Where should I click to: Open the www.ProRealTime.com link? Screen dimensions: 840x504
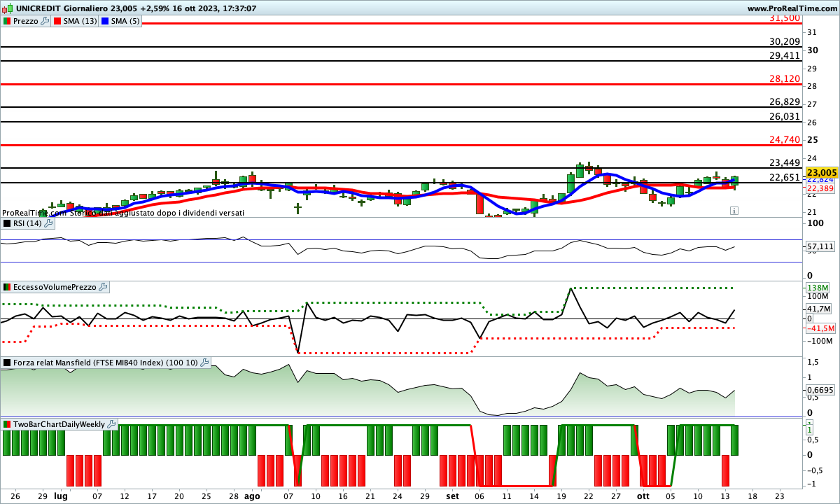792,8
